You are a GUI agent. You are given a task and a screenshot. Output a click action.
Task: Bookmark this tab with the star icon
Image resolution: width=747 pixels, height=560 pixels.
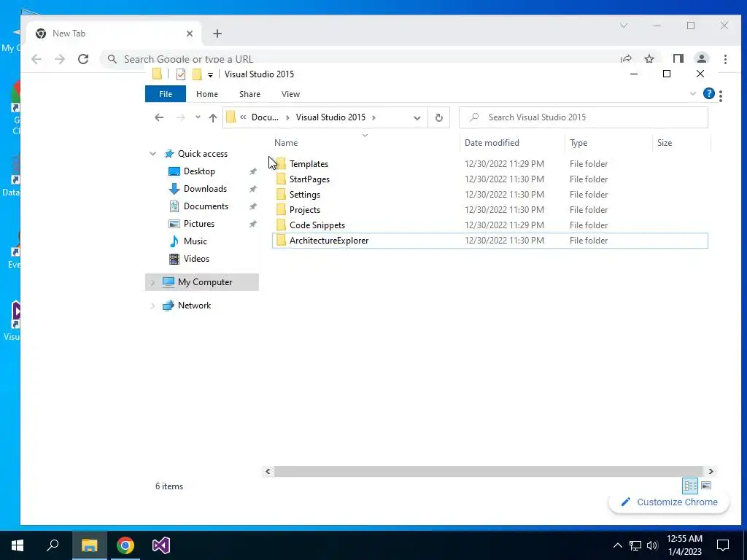649,59
